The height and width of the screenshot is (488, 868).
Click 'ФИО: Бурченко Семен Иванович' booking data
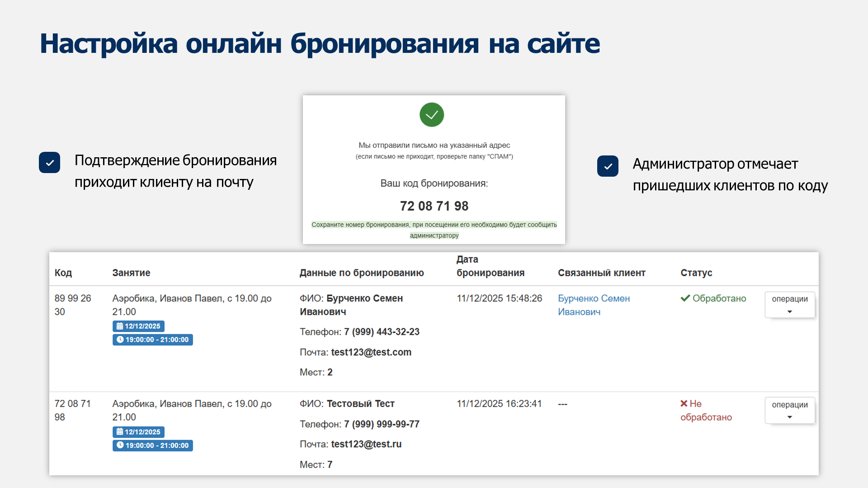coord(351,305)
